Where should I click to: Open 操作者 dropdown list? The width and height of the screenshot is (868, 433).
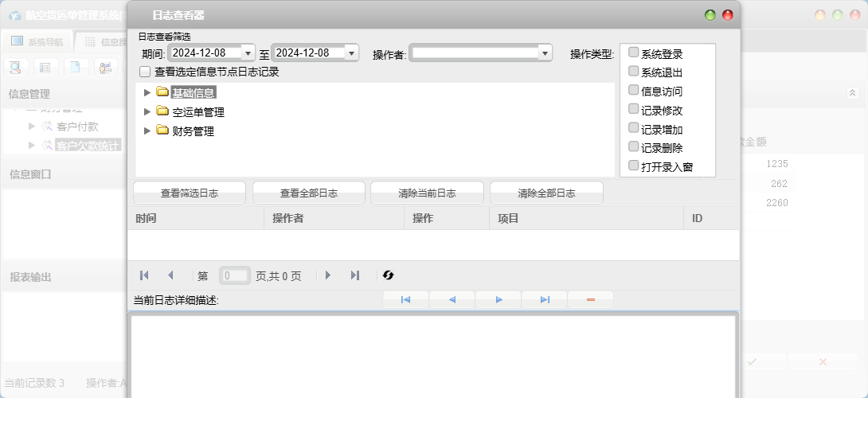click(545, 53)
